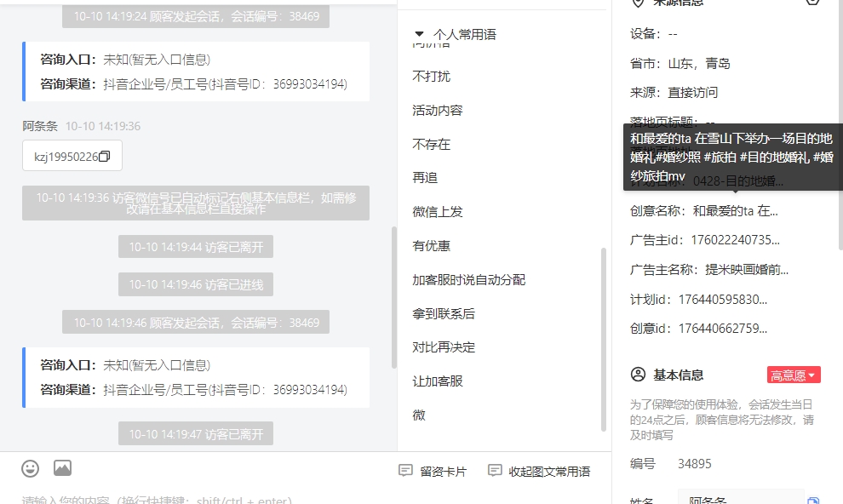Click the 广告主id value
Viewport: 843px width, 504px height.
(x=735, y=240)
